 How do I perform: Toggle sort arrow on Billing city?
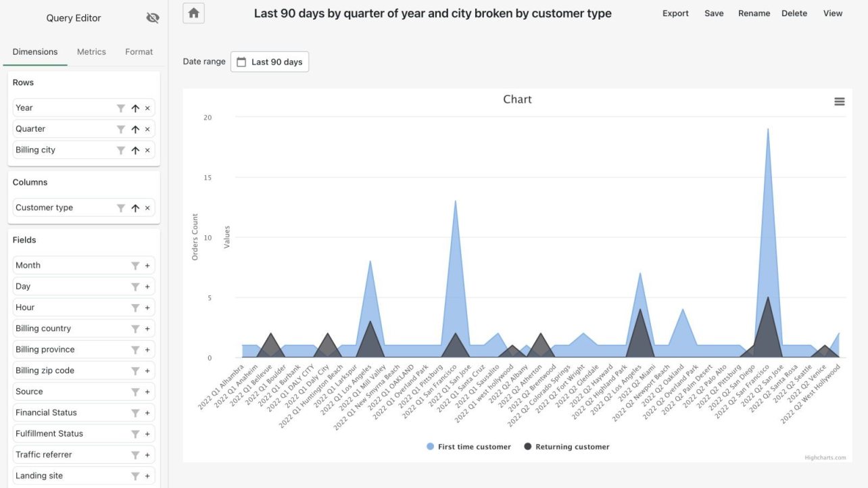135,150
